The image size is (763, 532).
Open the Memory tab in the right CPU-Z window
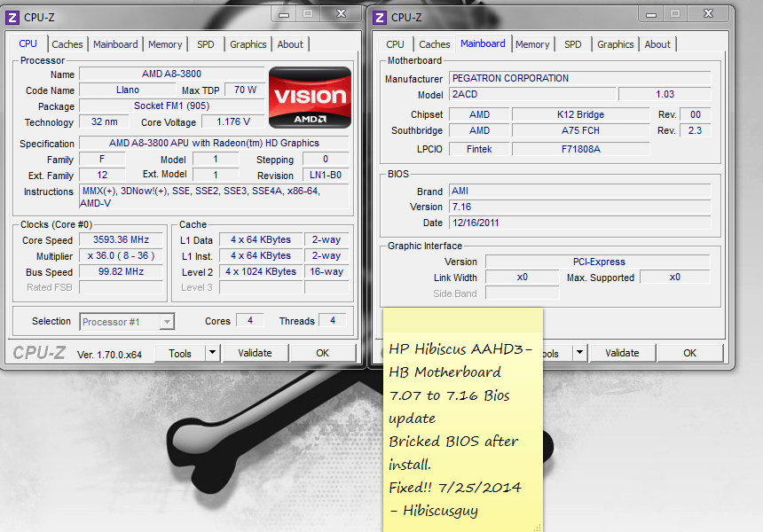tap(532, 44)
